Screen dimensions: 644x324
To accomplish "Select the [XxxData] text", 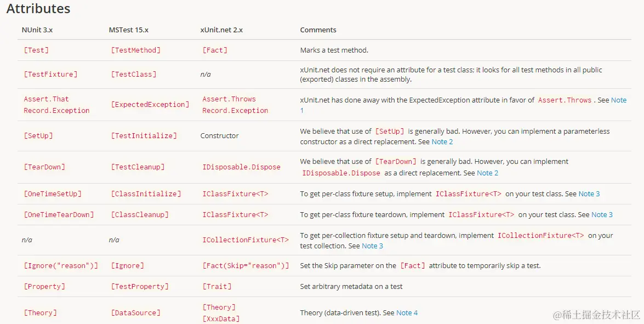I will click(x=221, y=319).
